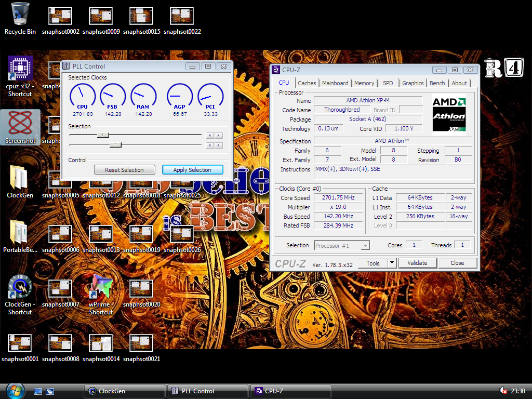This screenshot has width=532, height=399.
Task: Open the About tab in CPU-Z
Action: coord(459,83)
